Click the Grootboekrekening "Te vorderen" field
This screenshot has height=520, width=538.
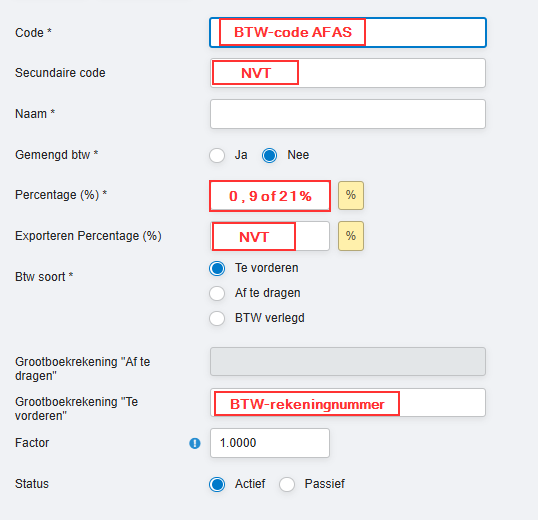pyautogui.click(x=348, y=403)
